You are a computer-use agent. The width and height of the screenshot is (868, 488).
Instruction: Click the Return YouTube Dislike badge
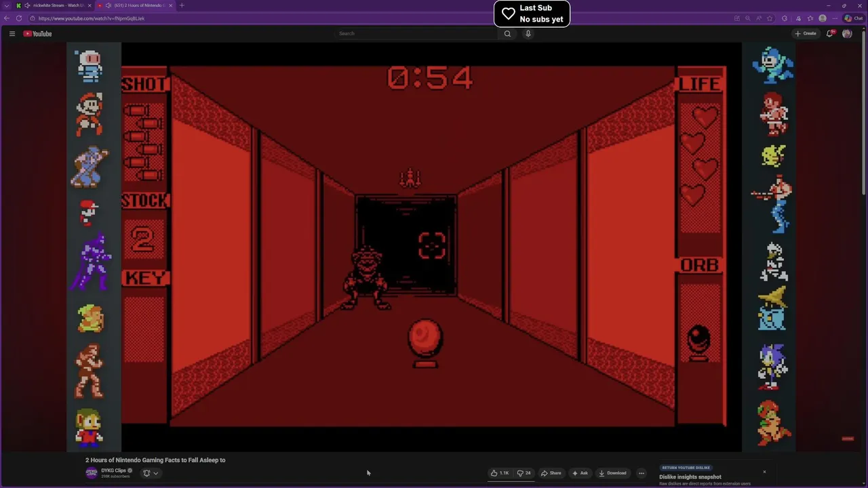[686, 468]
